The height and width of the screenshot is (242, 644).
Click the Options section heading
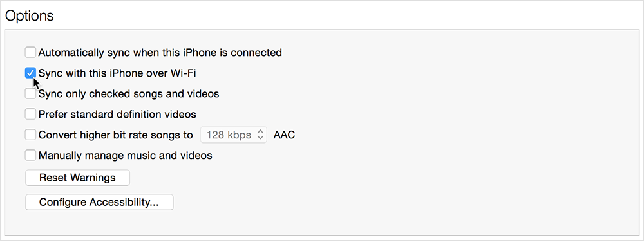coord(29,15)
